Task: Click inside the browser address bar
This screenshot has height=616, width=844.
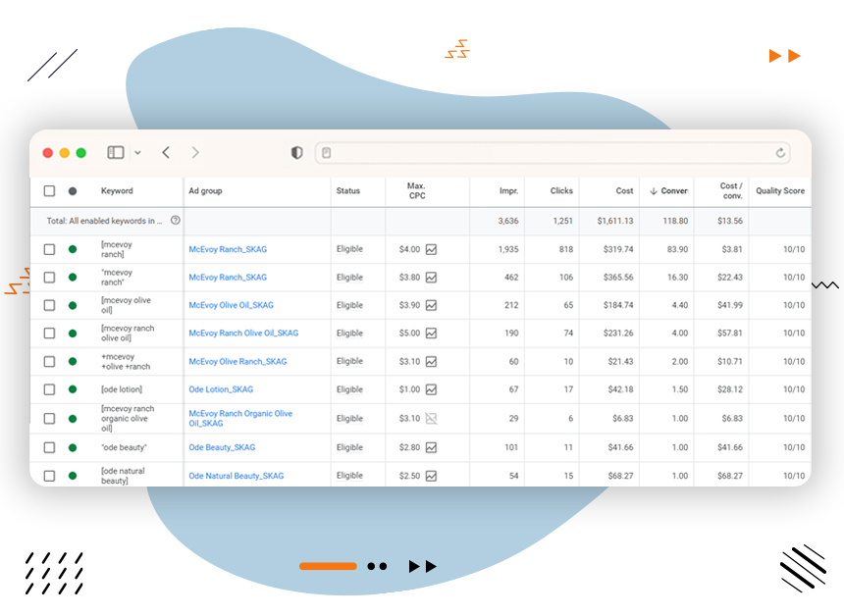Action: (x=550, y=153)
